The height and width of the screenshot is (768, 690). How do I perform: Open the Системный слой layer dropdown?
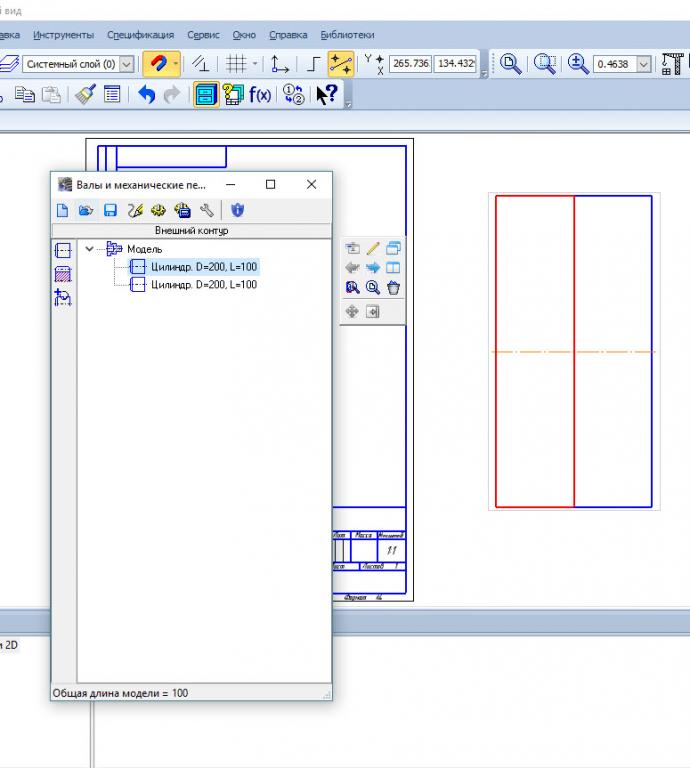[x=126, y=64]
